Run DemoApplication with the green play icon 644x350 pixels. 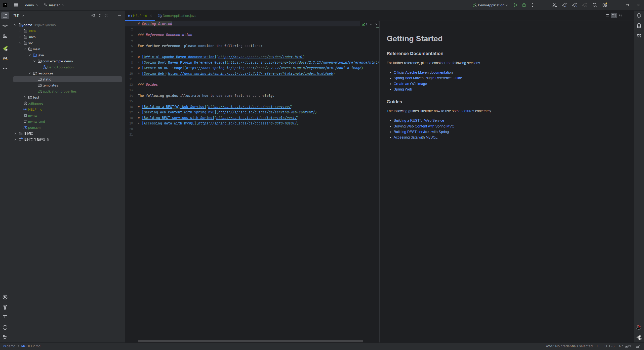[x=515, y=5]
